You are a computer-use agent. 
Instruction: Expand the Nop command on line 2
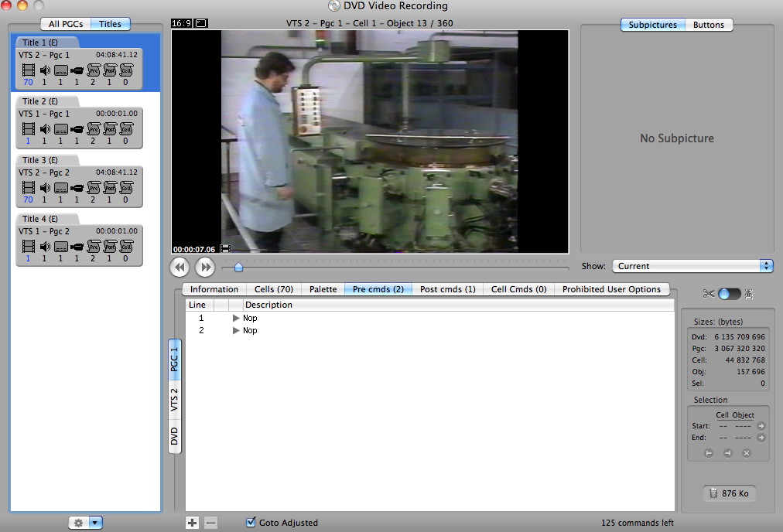[236, 330]
